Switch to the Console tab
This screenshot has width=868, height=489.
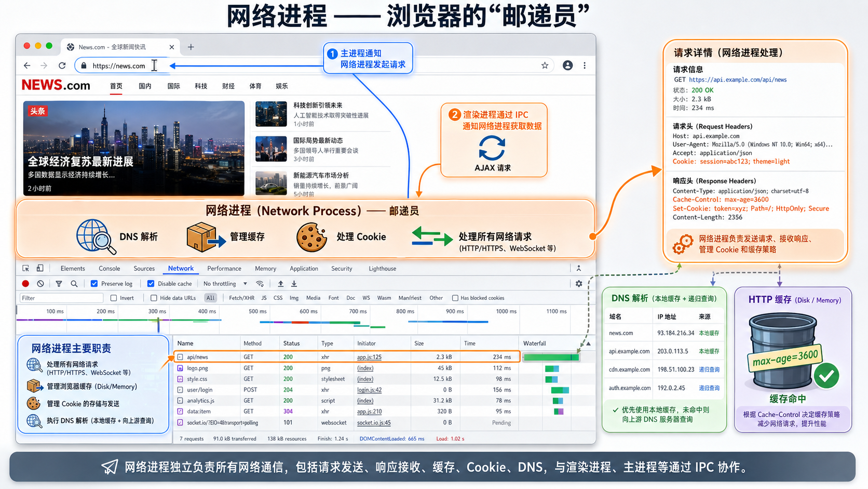tap(110, 269)
